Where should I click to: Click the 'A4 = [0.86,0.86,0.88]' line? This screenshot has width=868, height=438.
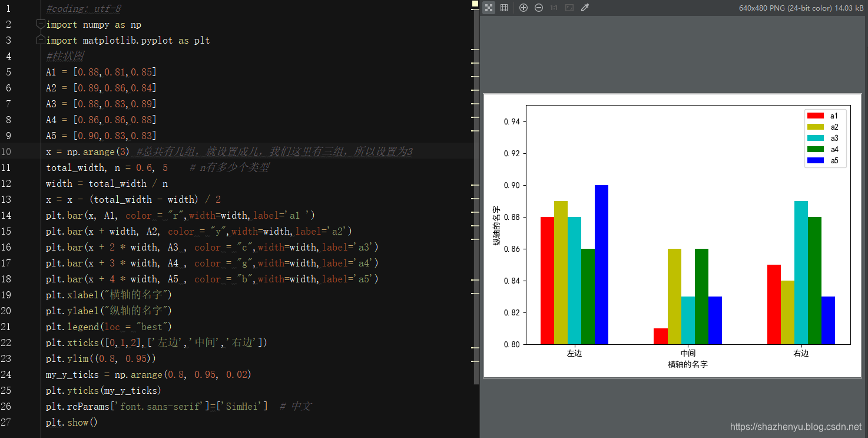click(x=101, y=120)
